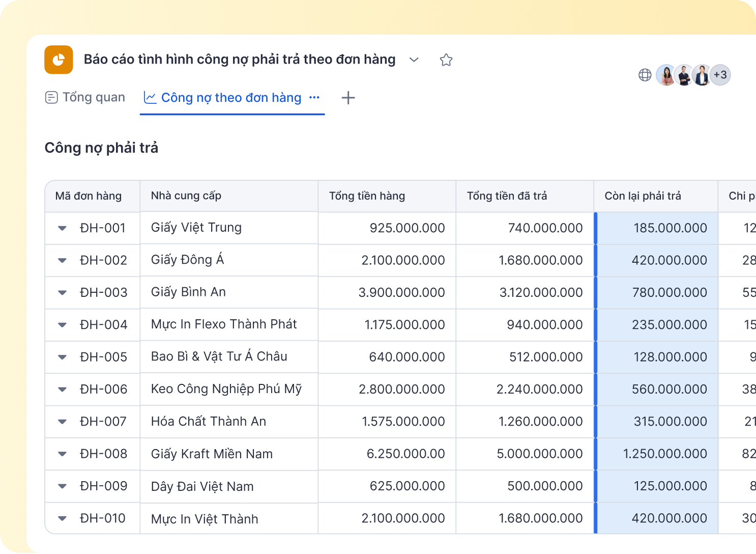Click the orange pie chart report icon
The width and height of the screenshot is (756, 554).
tap(59, 60)
